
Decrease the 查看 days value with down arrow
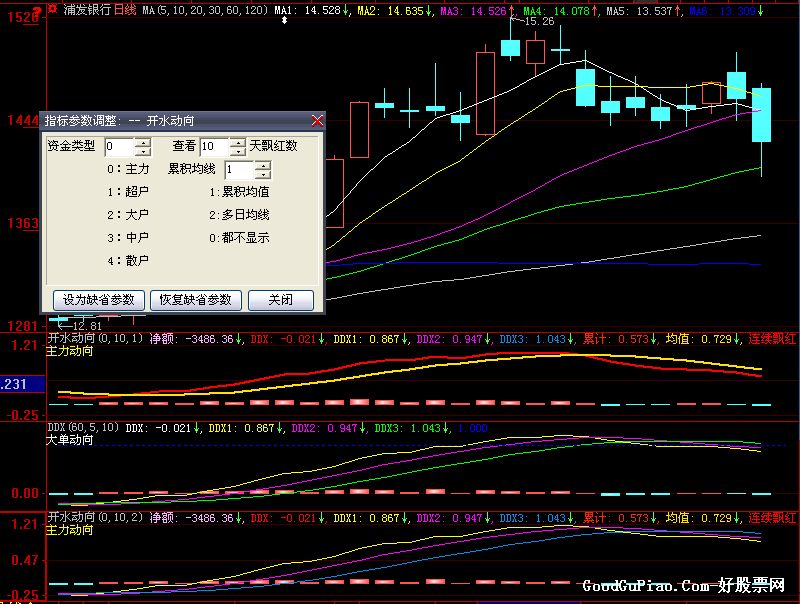(237, 151)
